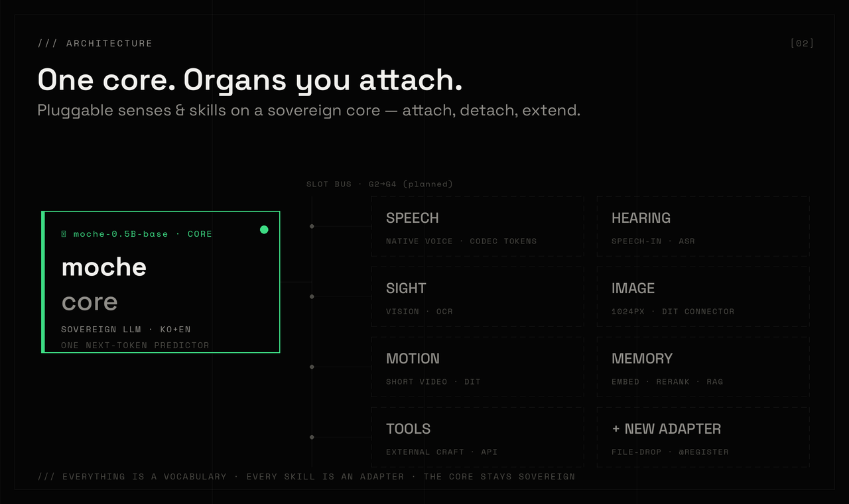Click the "VISION · OCR" caption
Image resolution: width=849 pixels, height=504 pixels.
(419, 312)
